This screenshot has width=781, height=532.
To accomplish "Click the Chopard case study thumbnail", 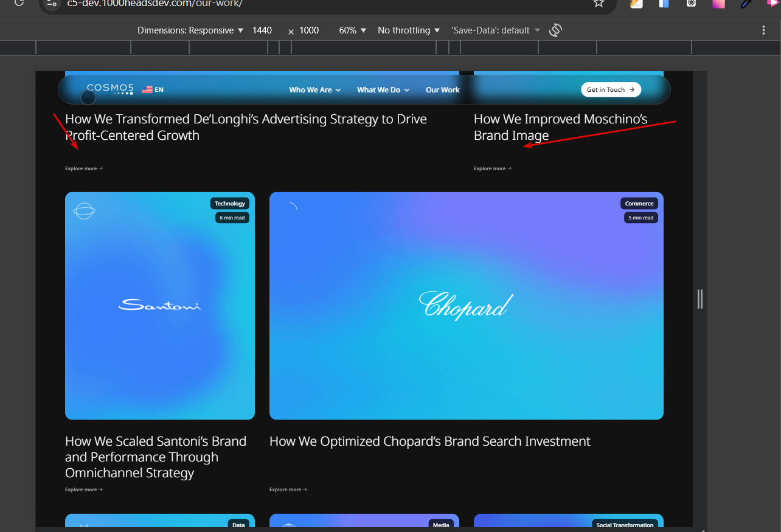I will pyautogui.click(x=467, y=306).
